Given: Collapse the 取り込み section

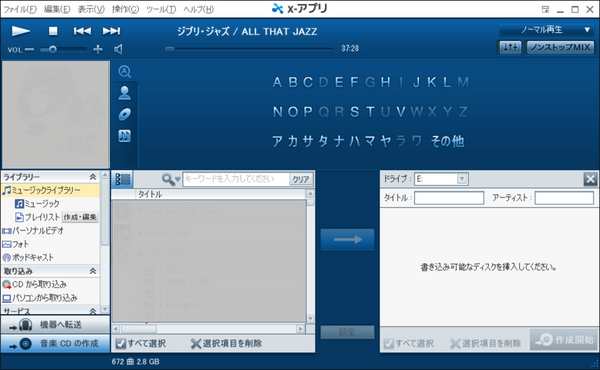Looking at the screenshot, I should point(93,271).
